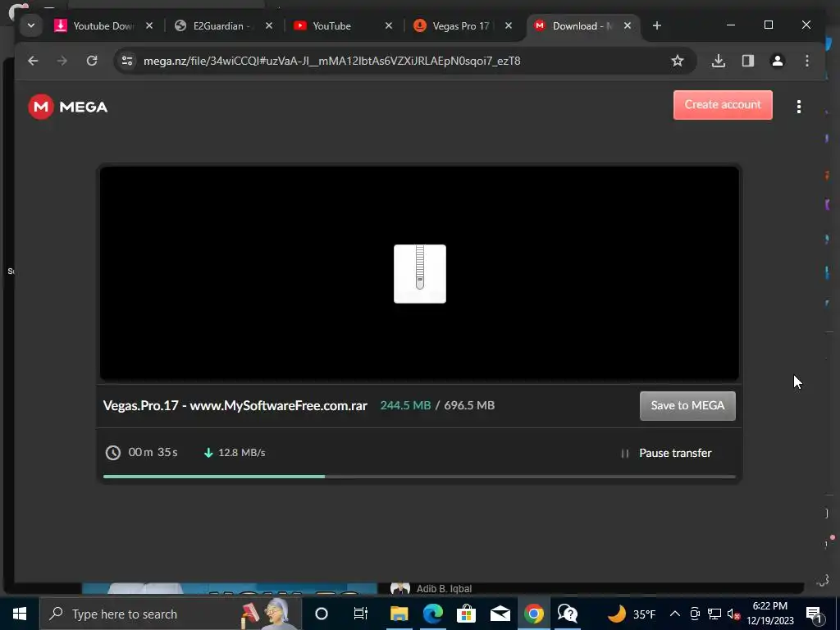
Task: Close the YouTube tab
Action: [x=389, y=25]
